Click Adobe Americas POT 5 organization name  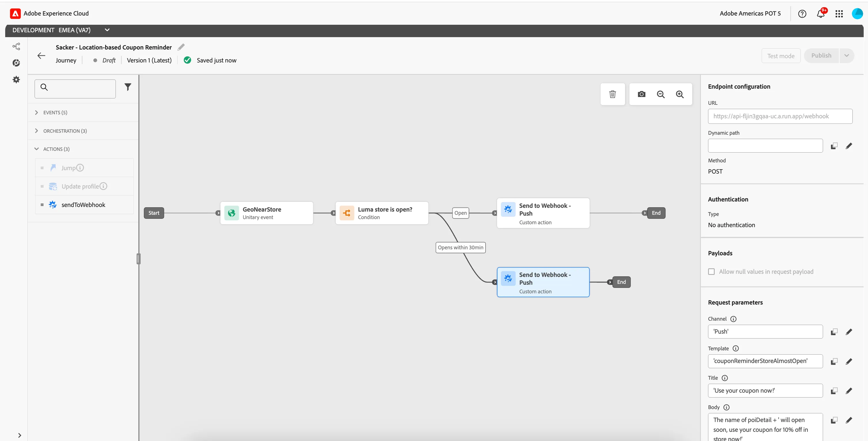(x=750, y=14)
